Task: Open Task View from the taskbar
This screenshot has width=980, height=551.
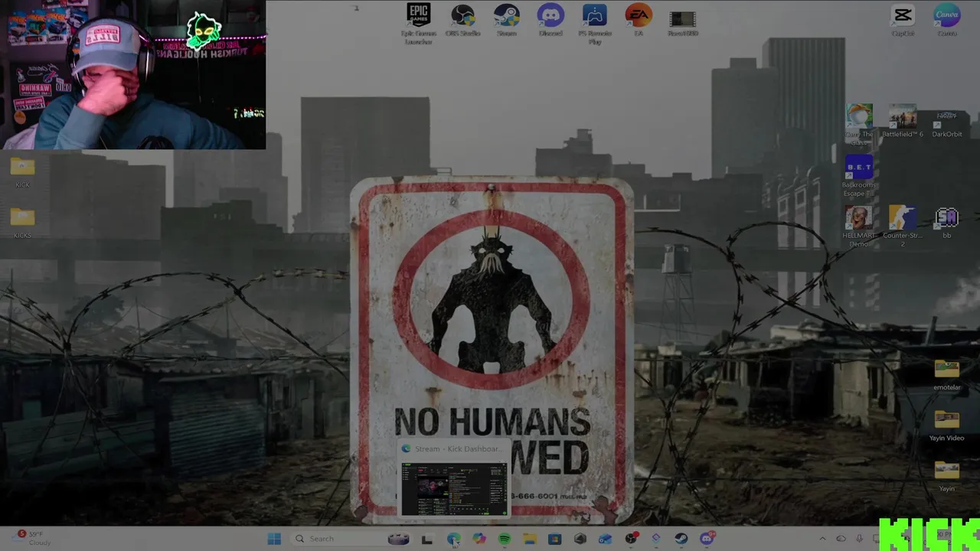Action: click(426, 539)
